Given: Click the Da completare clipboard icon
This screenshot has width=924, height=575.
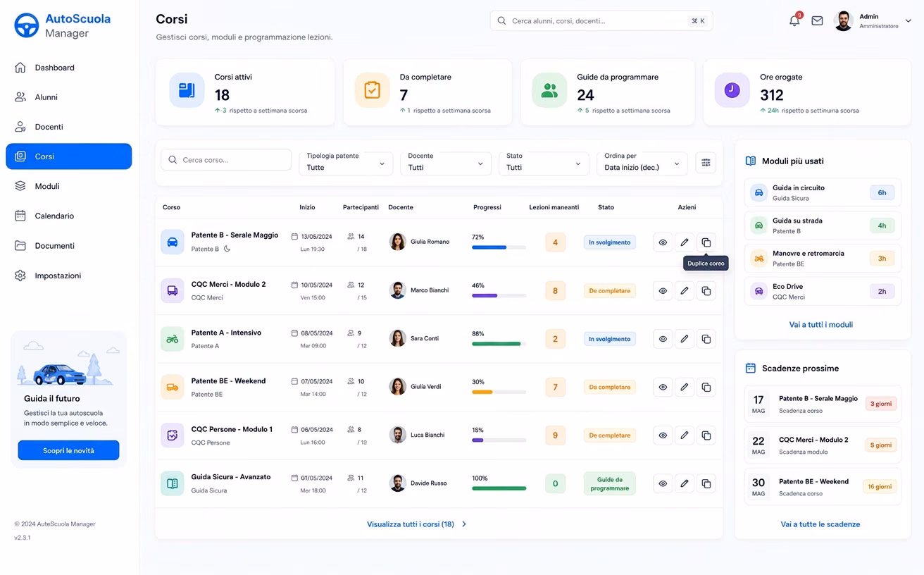Looking at the screenshot, I should (x=372, y=90).
